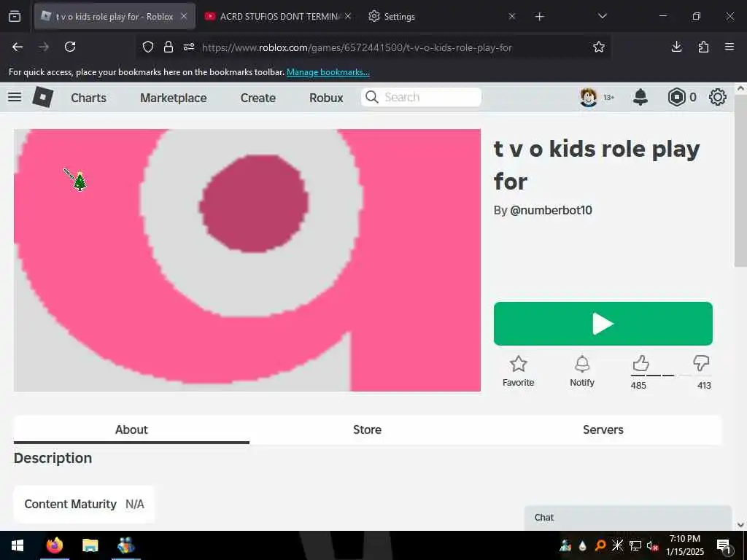Open a new browser tab
Image resolution: width=747 pixels, height=560 pixels.
(539, 17)
